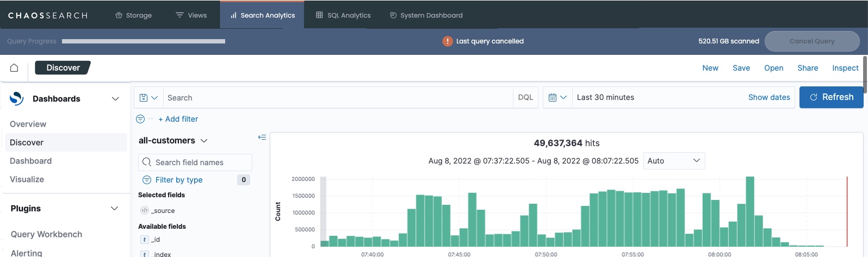Image resolution: width=868 pixels, height=257 pixels.
Task: Select Discover in the sidebar
Action: click(x=65, y=142)
